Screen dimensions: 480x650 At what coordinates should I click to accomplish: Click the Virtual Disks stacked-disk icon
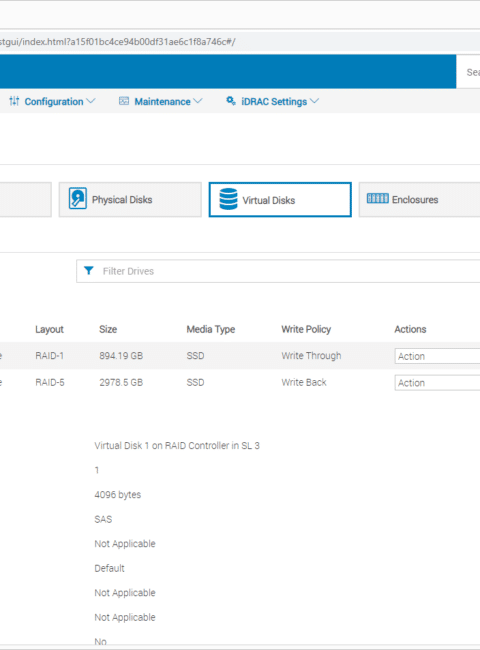tap(228, 199)
